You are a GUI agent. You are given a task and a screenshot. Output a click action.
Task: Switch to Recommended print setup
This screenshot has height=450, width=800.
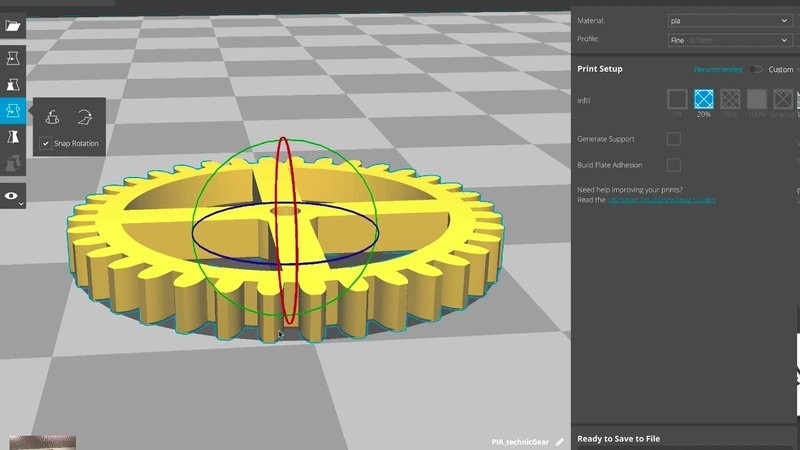pyautogui.click(x=718, y=69)
